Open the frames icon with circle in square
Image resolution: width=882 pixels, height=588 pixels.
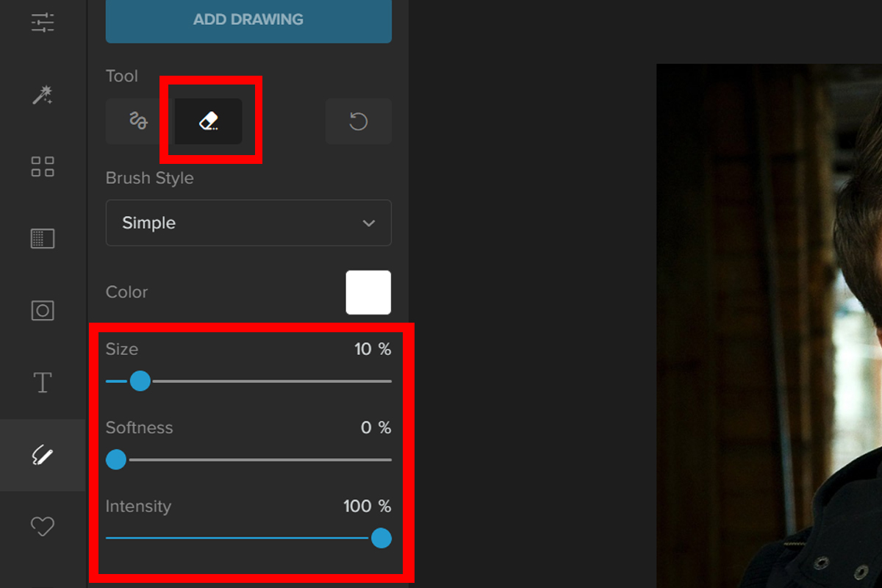43,310
